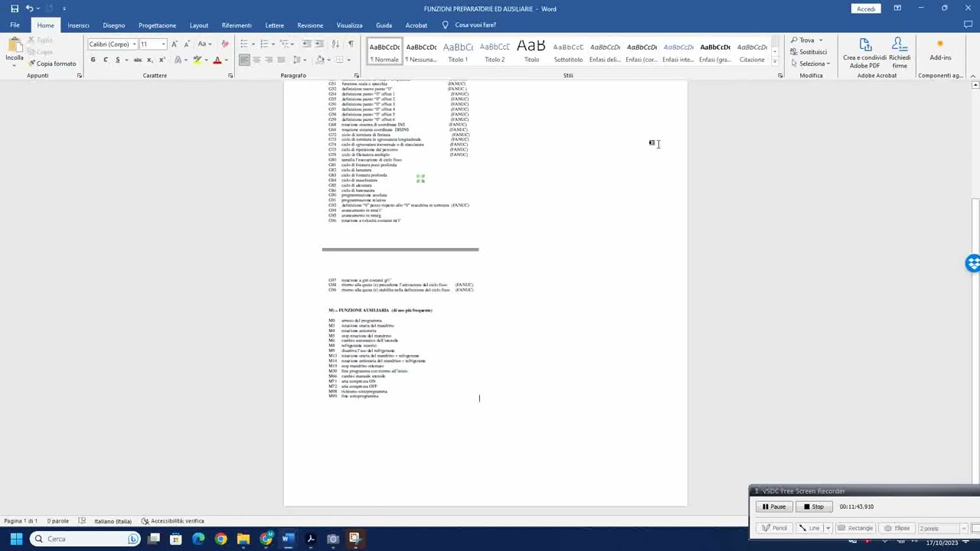Image resolution: width=980 pixels, height=551 pixels.
Task: Toggle strikethrough (abc) formatting
Action: tap(138, 60)
